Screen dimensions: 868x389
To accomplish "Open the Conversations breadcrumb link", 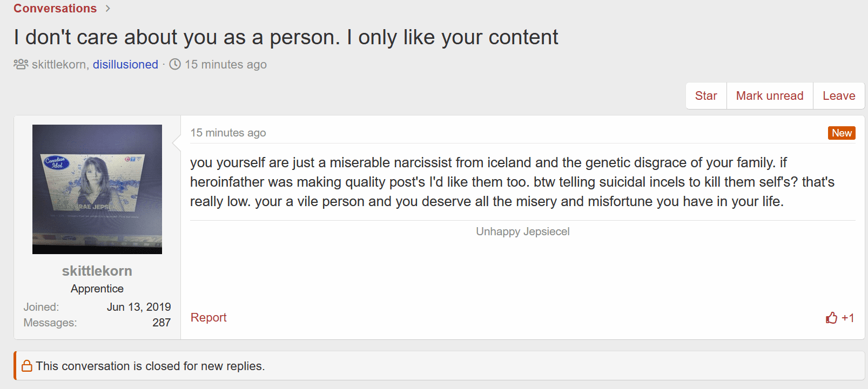I will tap(55, 8).
